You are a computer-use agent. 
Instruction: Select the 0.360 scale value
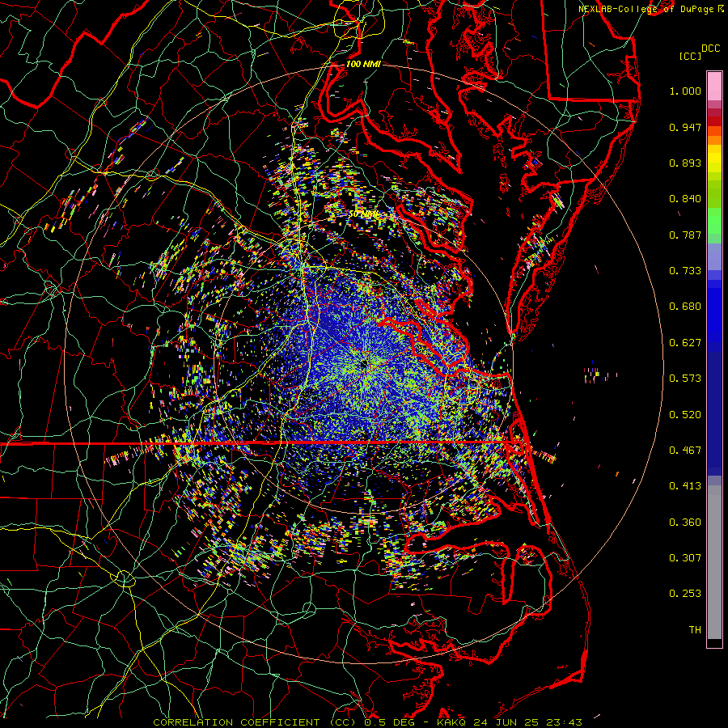pos(685,523)
